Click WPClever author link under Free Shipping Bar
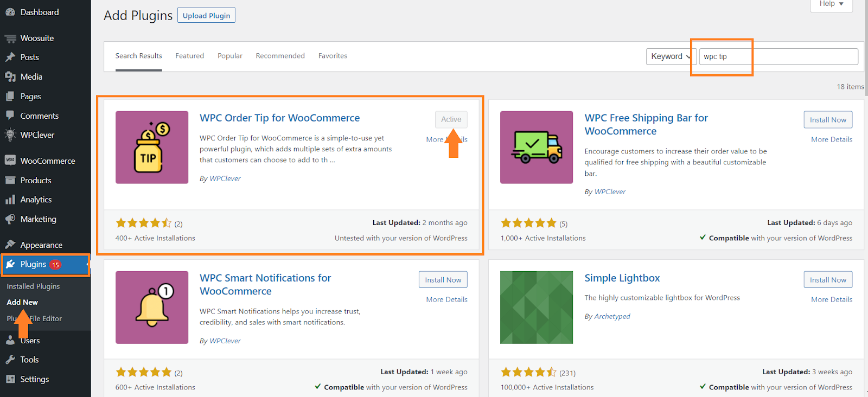This screenshot has width=868, height=397. point(610,192)
